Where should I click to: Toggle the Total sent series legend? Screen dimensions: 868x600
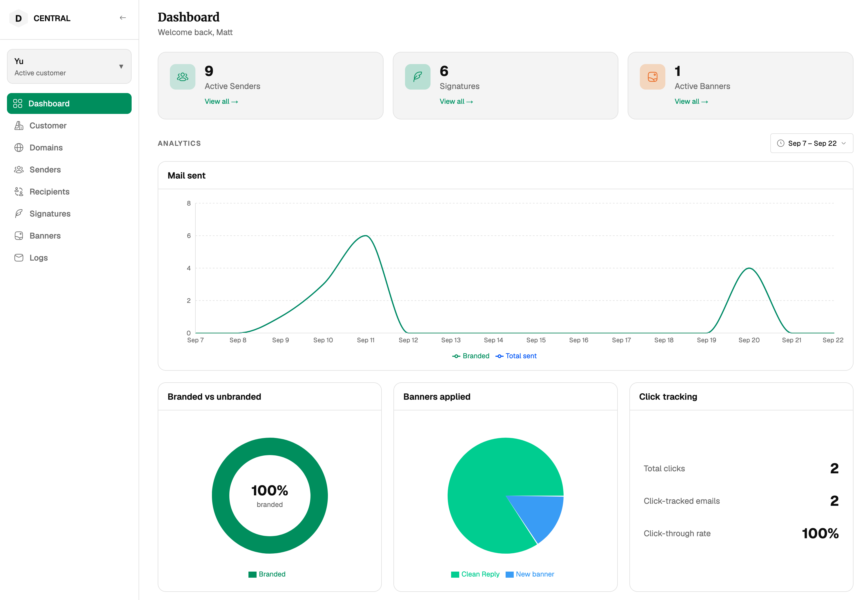516,356
